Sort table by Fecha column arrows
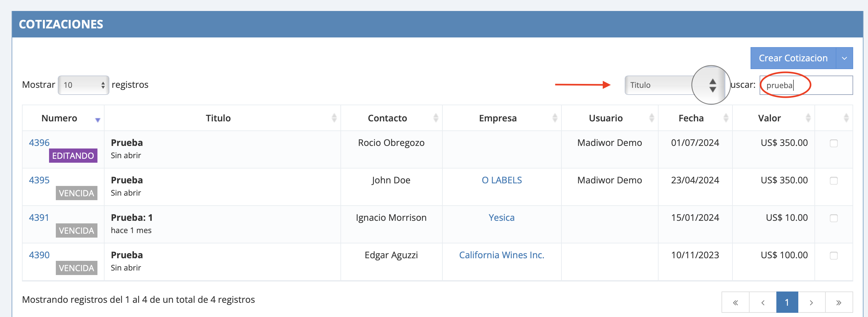The image size is (868, 317). tap(726, 118)
